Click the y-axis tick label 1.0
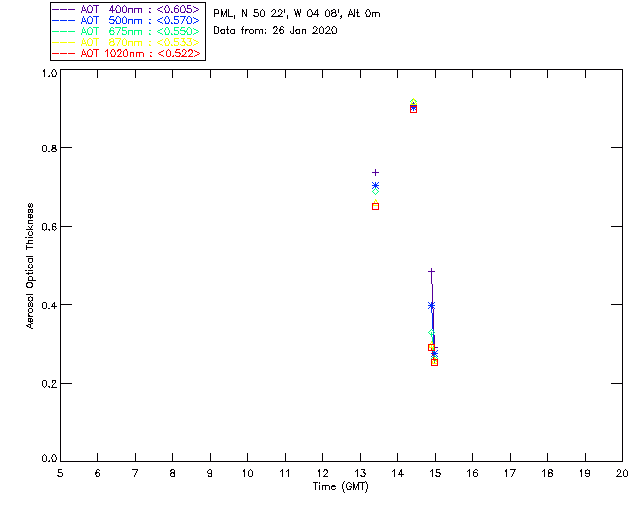Image resolution: width=640 pixels, height=512 pixels. pyautogui.click(x=49, y=73)
